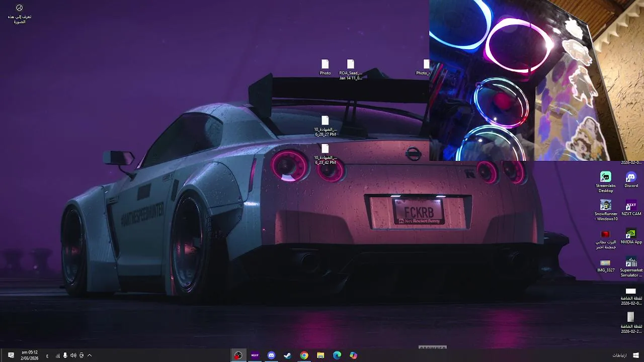Click the ارتباطات toolbar on the taskbar

(619, 355)
